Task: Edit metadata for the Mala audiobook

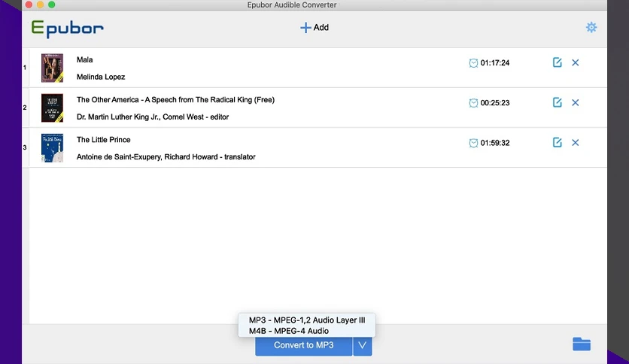Action: coord(558,62)
